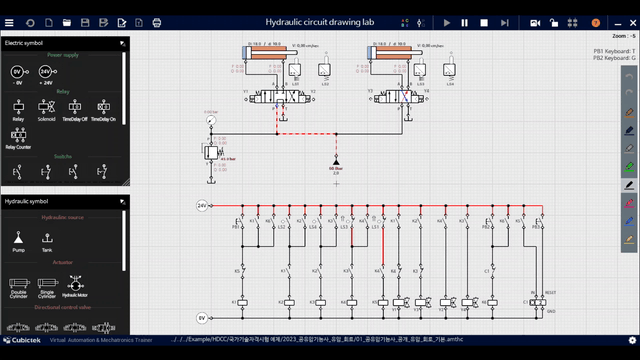Select the orange pen in drawing toolbar
The height and width of the screenshot is (360, 640).
click(629, 112)
